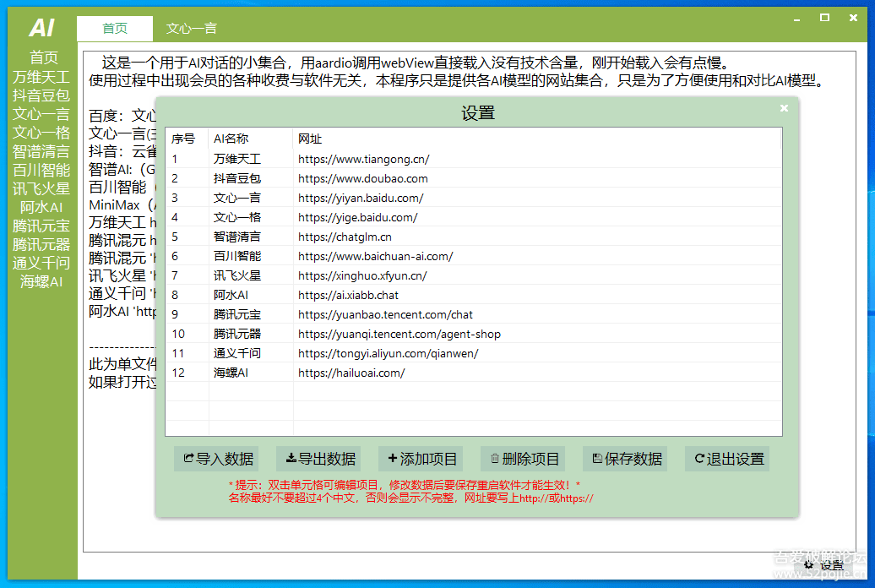
Task: Click the 网址 column header
Action: point(310,139)
